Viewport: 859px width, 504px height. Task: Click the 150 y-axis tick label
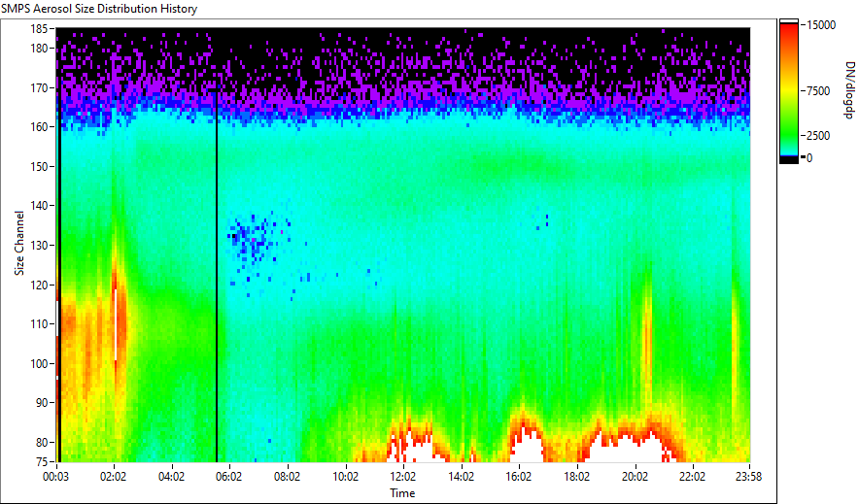click(38, 166)
